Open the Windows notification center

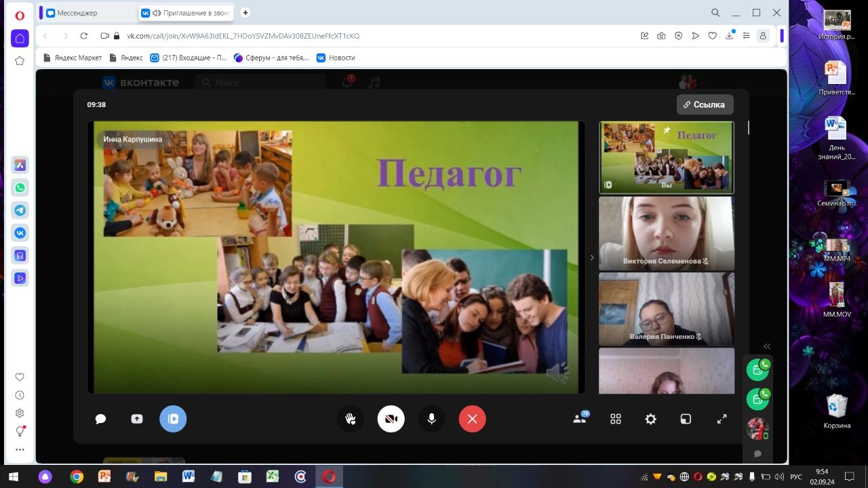pos(849,476)
